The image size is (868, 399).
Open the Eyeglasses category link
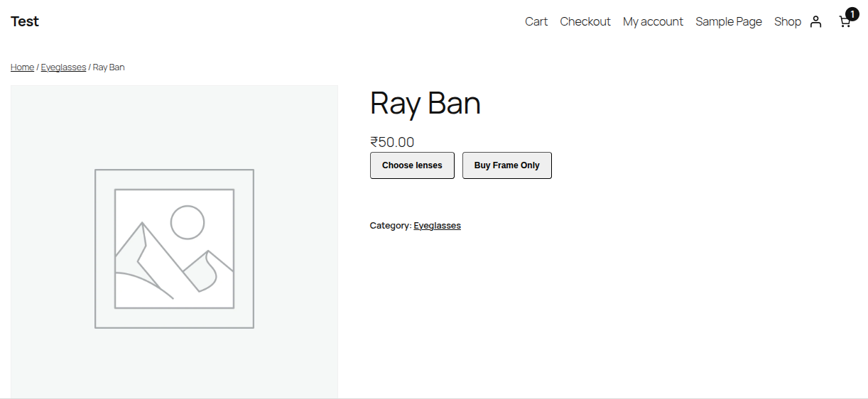pyautogui.click(x=437, y=226)
